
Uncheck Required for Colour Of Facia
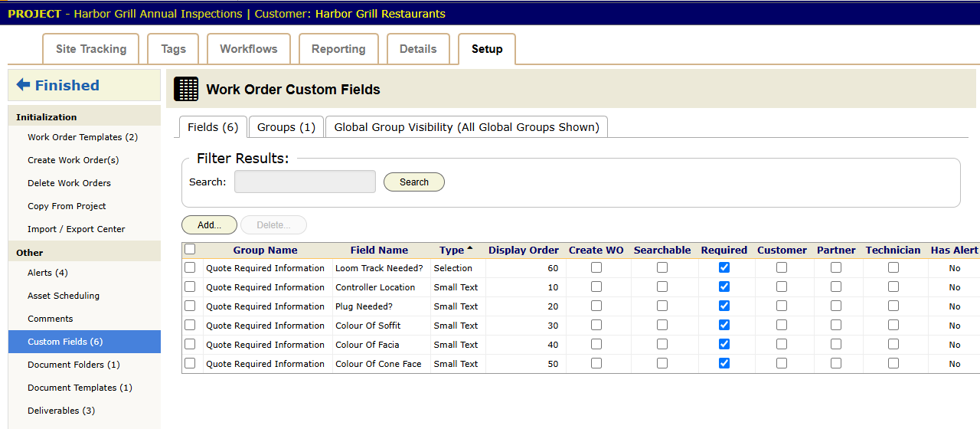tap(724, 344)
